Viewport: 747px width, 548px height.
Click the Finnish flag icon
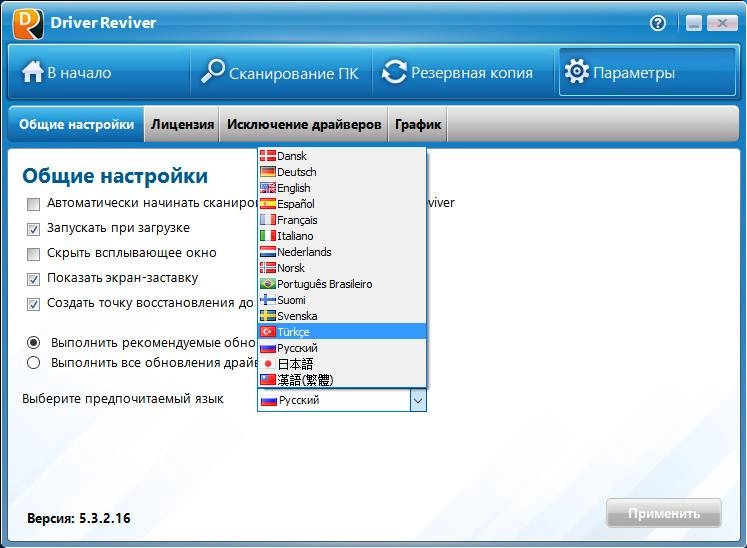click(x=268, y=300)
